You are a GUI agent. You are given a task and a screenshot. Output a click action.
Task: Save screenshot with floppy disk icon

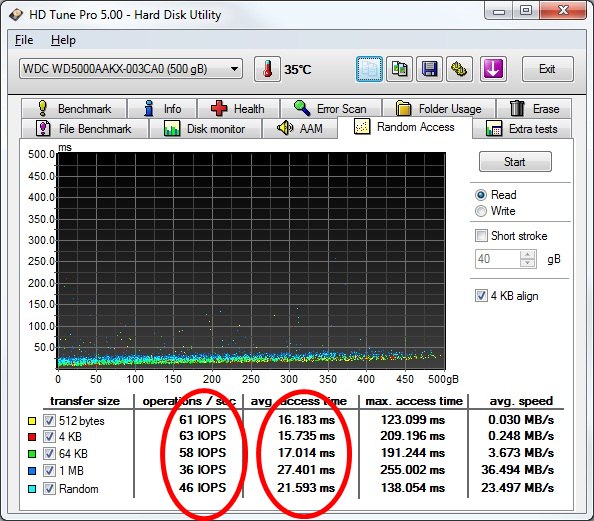[x=429, y=69]
